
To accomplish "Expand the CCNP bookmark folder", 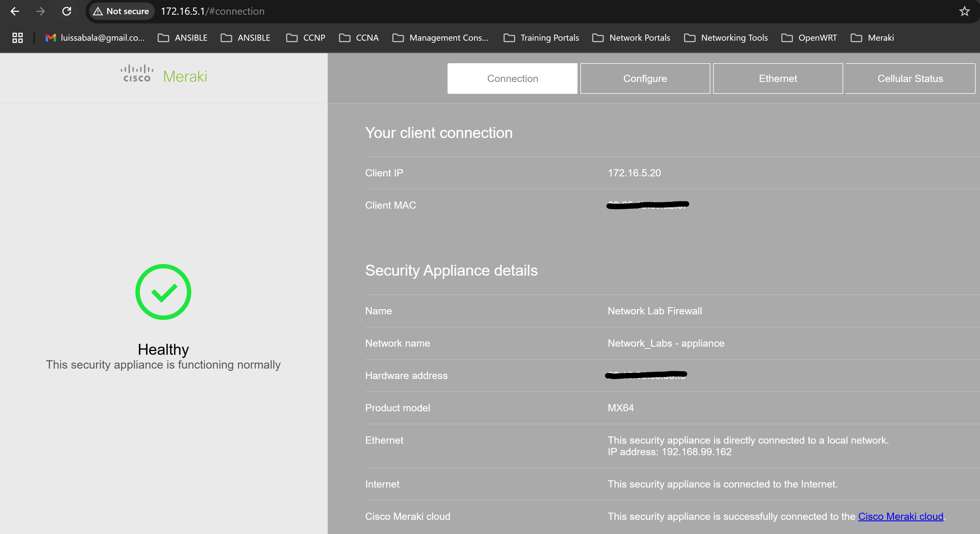I will pyautogui.click(x=306, y=38).
